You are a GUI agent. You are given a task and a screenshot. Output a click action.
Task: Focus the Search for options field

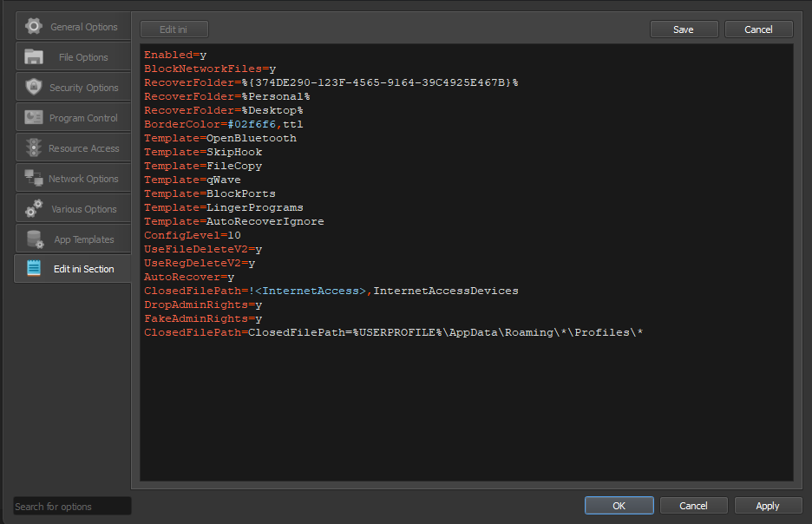click(72, 507)
